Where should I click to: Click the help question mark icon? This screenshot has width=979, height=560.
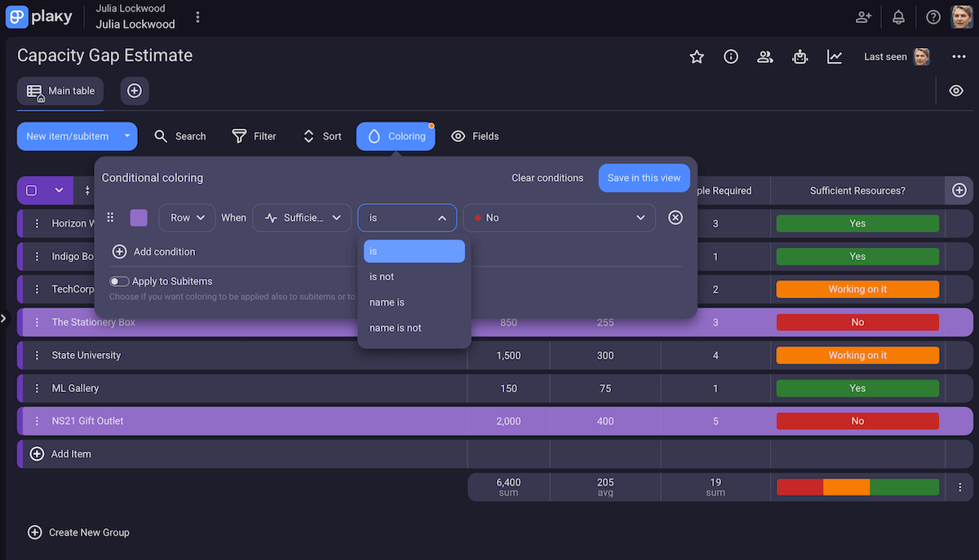(x=933, y=16)
